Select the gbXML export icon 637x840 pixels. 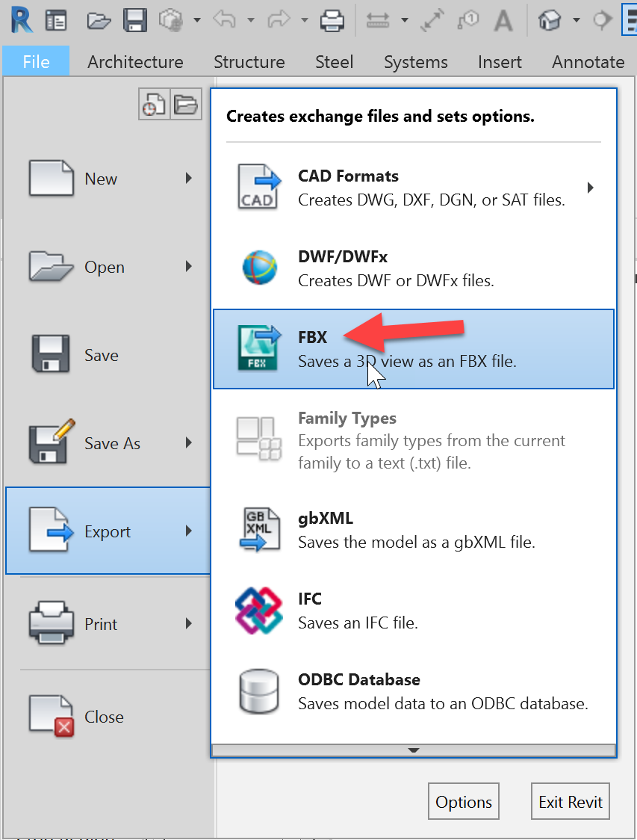[258, 529]
